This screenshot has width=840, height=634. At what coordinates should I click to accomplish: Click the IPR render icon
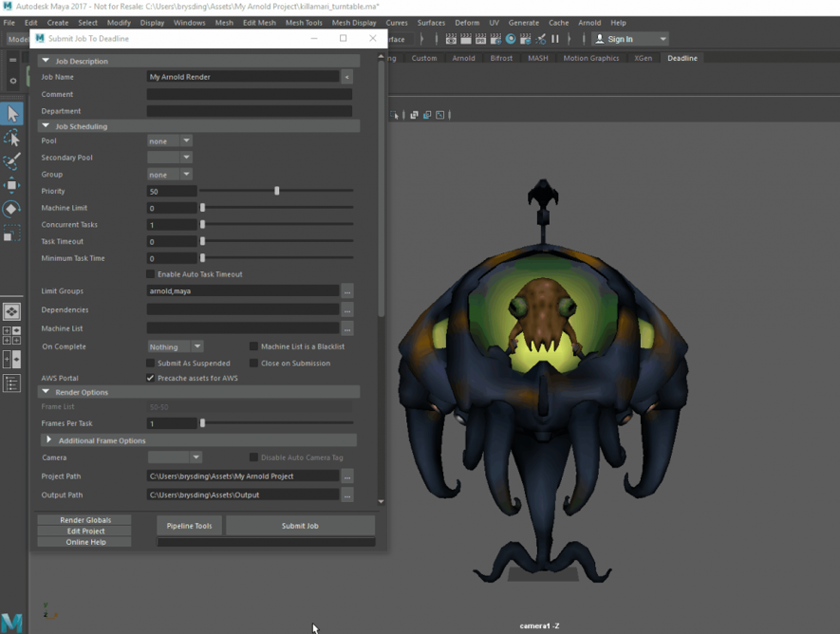click(481, 39)
